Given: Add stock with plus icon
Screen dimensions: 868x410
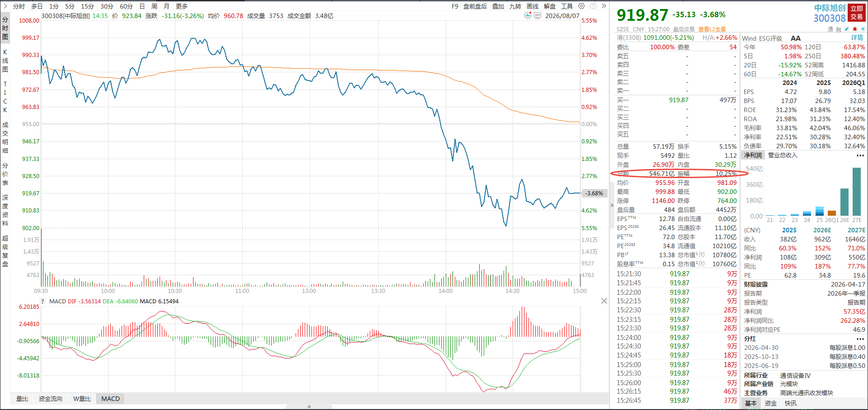Looking at the screenshot, I should pyautogui.click(x=863, y=29).
